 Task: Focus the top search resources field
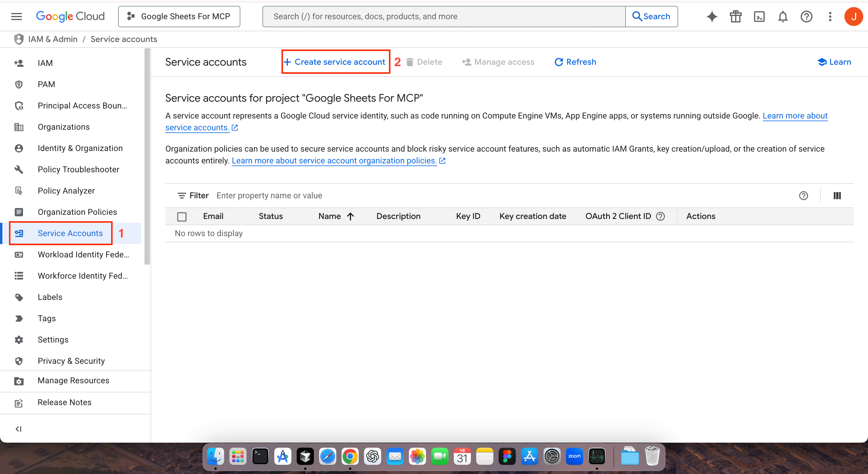pyautogui.click(x=444, y=16)
